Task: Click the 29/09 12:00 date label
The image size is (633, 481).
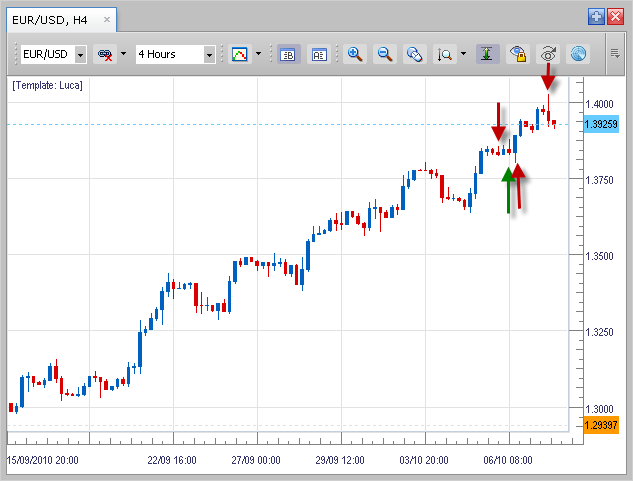Action: [340, 460]
